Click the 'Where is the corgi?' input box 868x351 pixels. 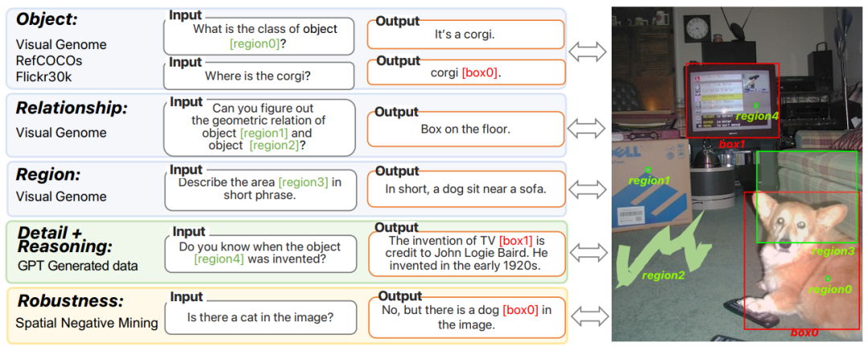coord(259,76)
